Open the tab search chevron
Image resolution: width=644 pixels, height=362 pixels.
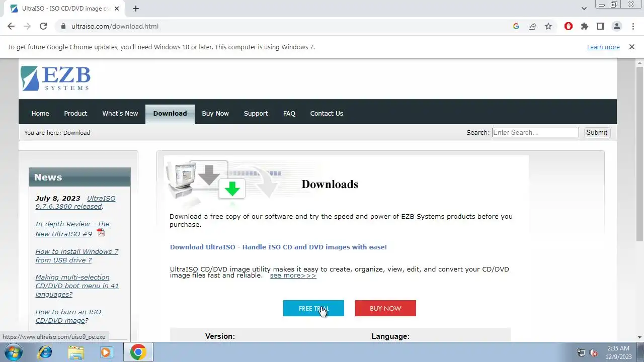click(x=584, y=9)
